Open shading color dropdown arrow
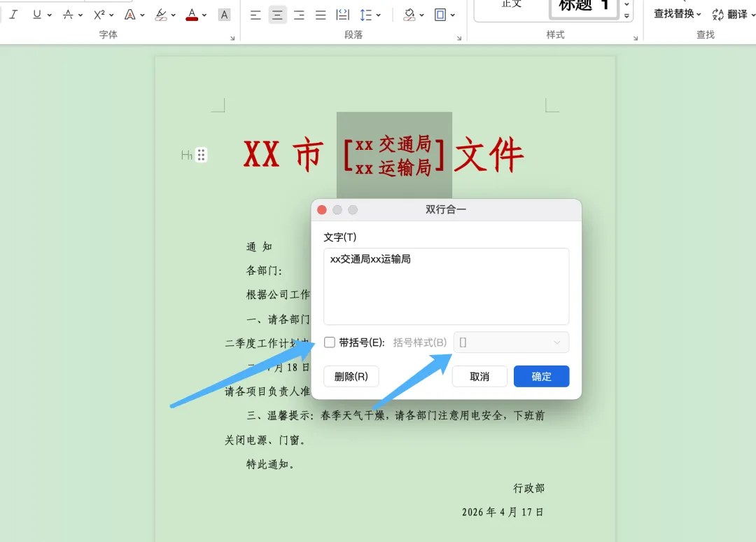Image resolution: width=756 pixels, height=542 pixels. (x=422, y=15)
